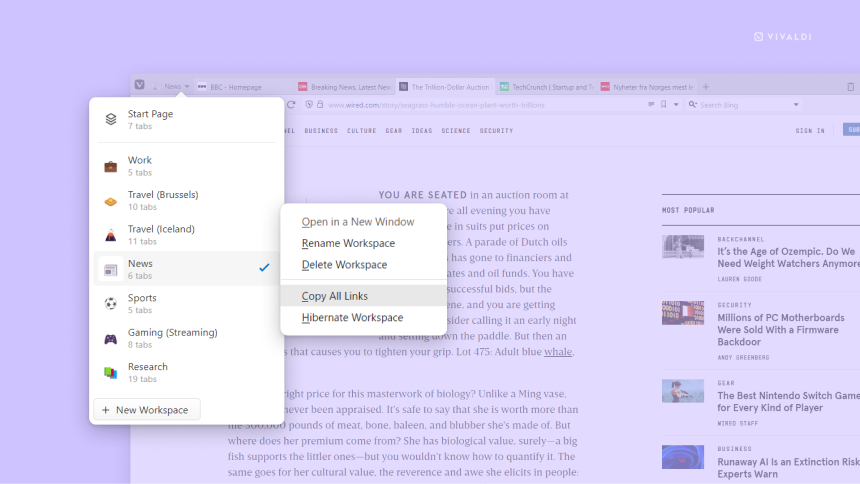
Task: Bookmark this page with bookmark icon
Action: [664, 104]
